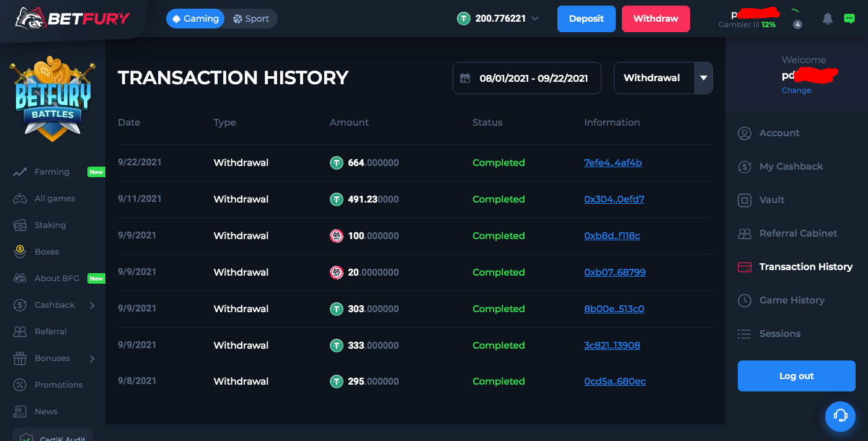Switch to Sport mode
This screenshot has width=868, height=441.
(251, 19)
